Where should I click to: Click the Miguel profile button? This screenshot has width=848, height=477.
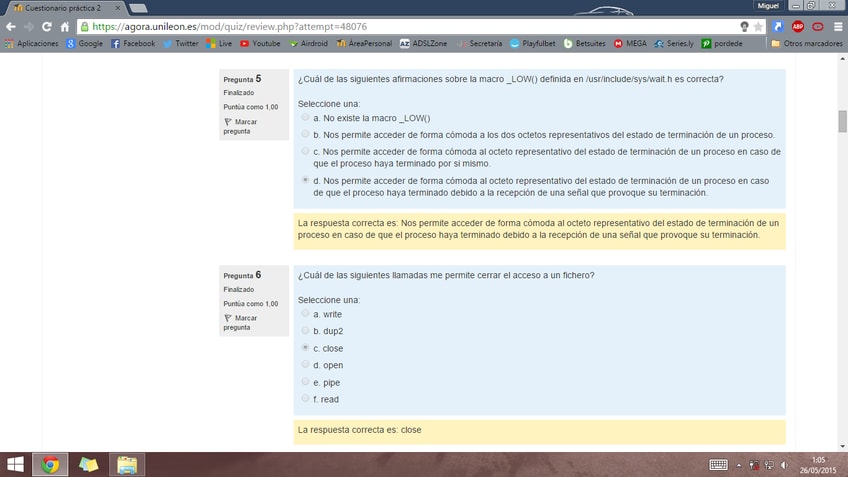click(768, 6)
